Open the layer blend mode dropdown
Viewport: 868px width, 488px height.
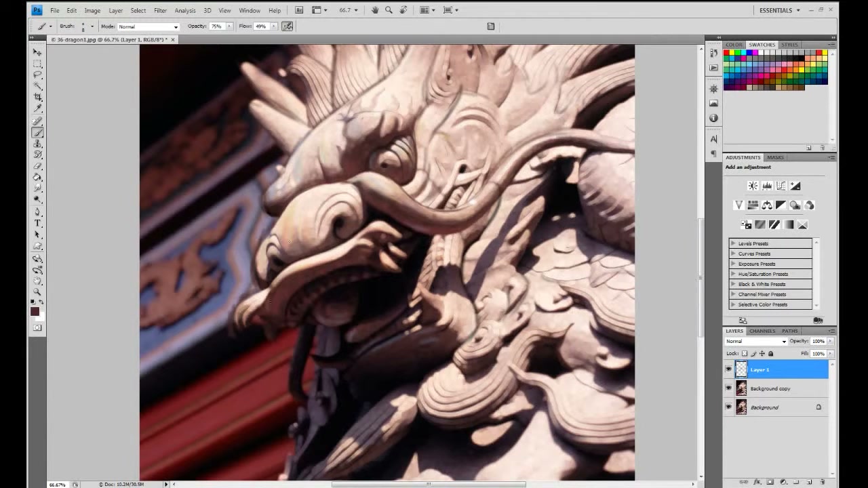[x=756, y=341]
